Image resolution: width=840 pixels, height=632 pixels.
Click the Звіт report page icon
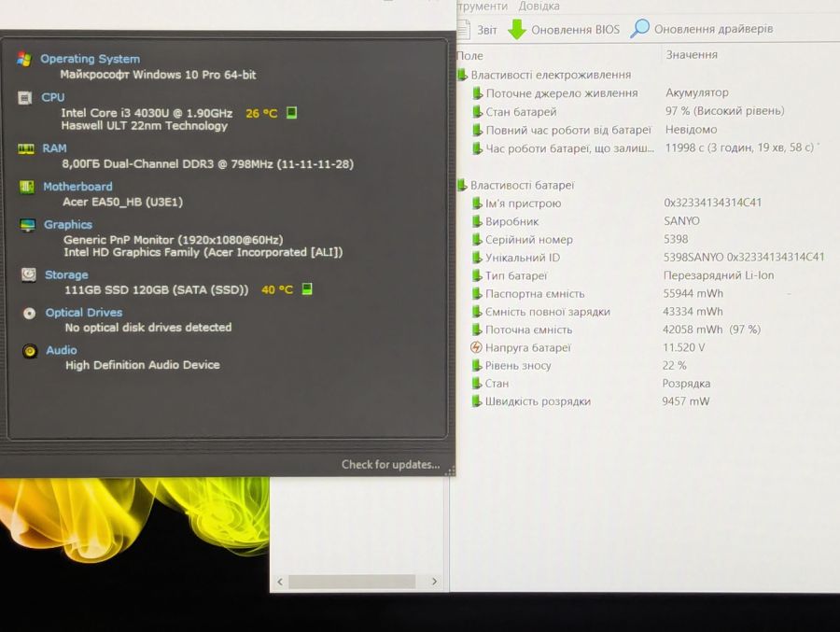pyautogui.click(x=464, y=30)
